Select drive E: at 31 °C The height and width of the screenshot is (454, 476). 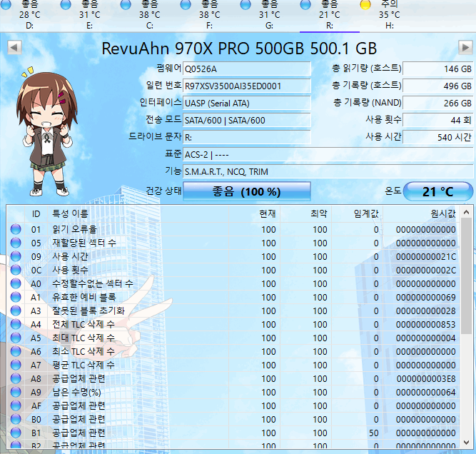(89, 15)
